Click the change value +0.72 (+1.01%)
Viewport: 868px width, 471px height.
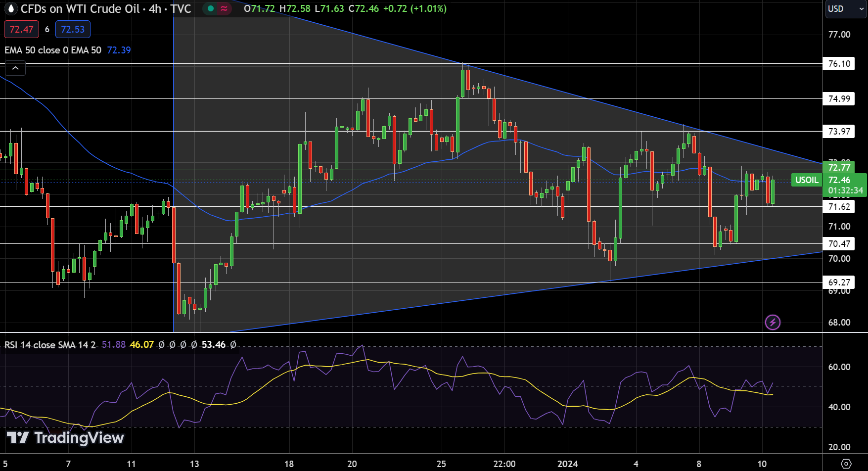[x=414, y=9]
